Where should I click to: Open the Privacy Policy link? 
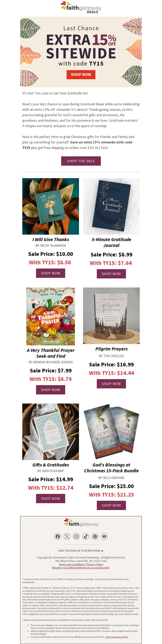click(x=95, y=564)
